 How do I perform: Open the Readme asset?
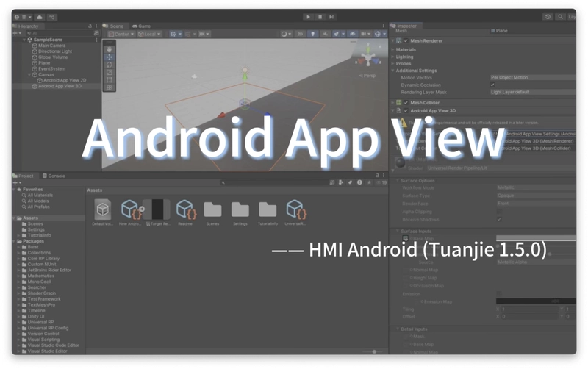(x=185, y=212)
